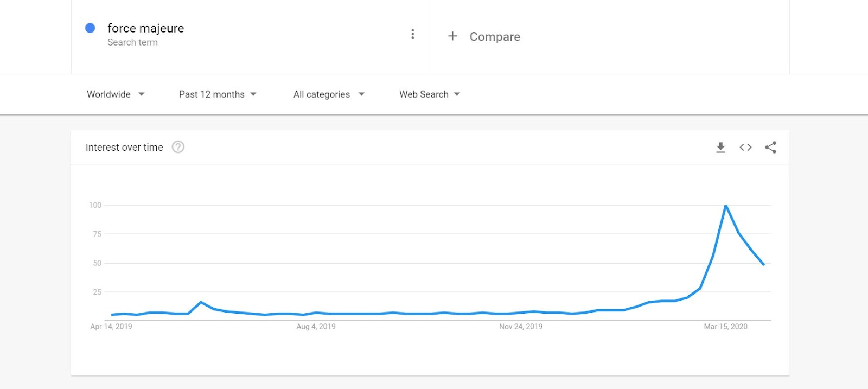The image size is (868, 389).
Task: Click the peak point on the chart line
Action: point(726,206)
